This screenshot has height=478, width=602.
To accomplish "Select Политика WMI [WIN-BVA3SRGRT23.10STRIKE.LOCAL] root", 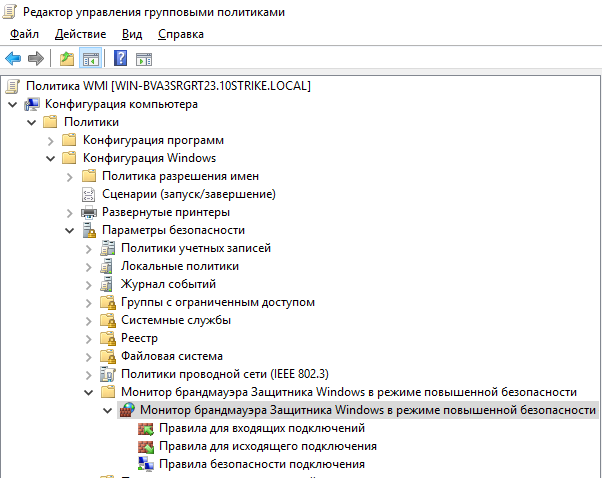I will [x=169, y=86].
